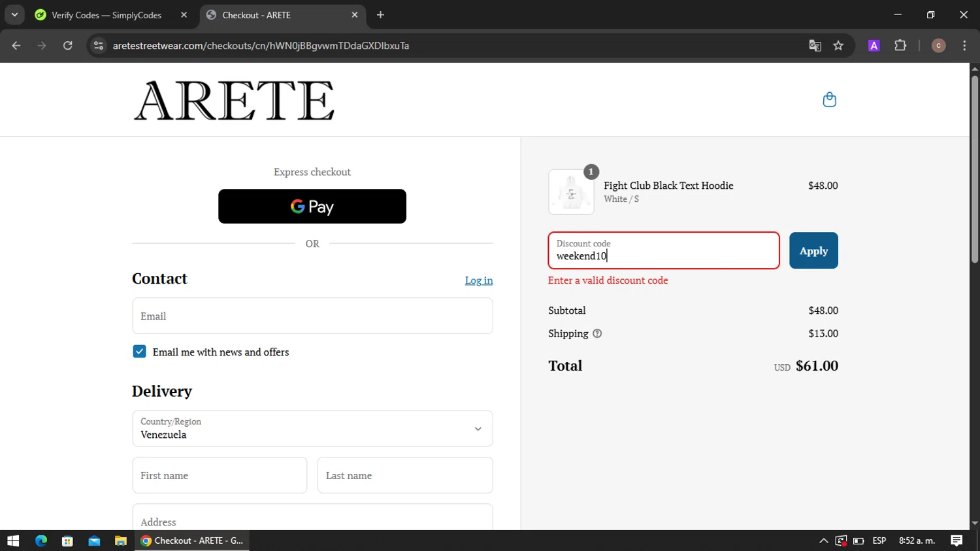
Task: Check the battery tray icon
Action: coord(858,541)
